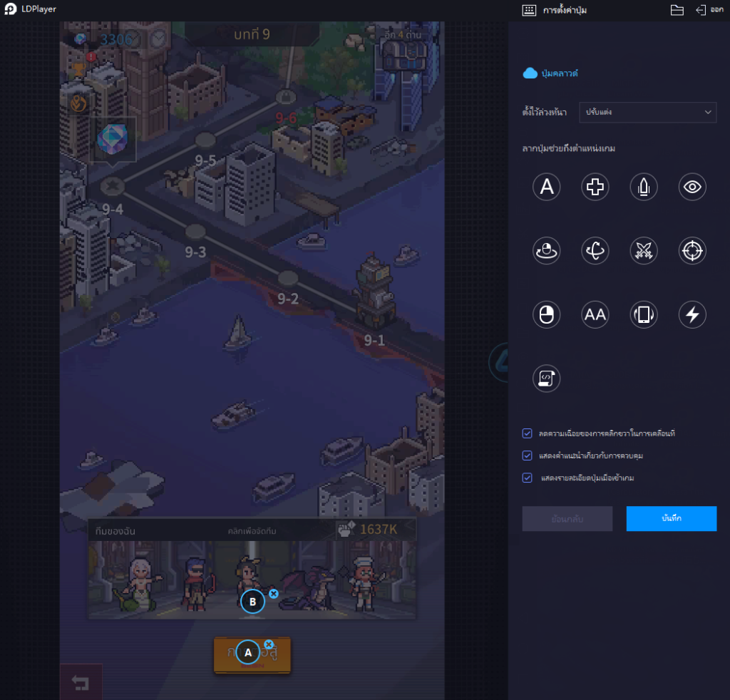Viewport: 730px width, 700px height.
Task: Click the trophy icon with red alert
Action: click(80, 69)
